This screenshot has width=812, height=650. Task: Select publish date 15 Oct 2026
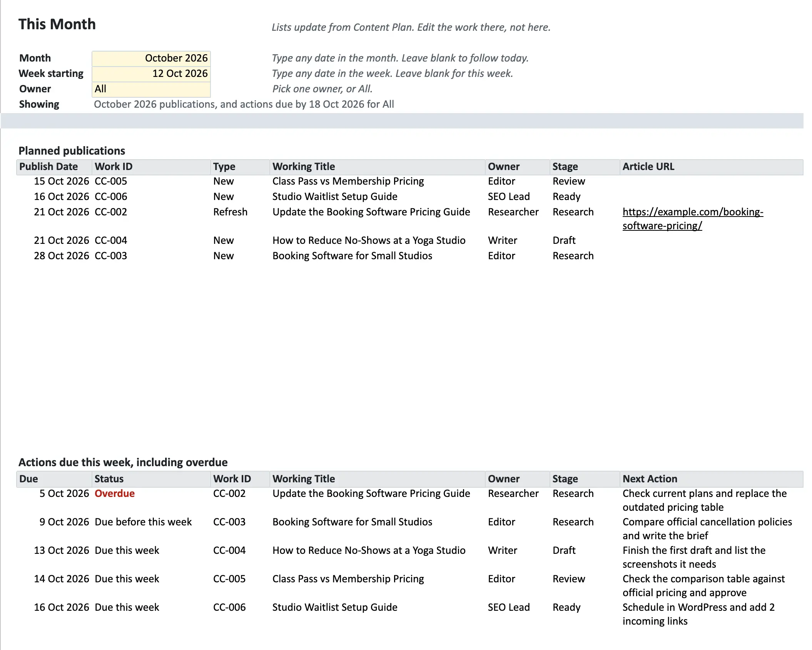point(61,181)
